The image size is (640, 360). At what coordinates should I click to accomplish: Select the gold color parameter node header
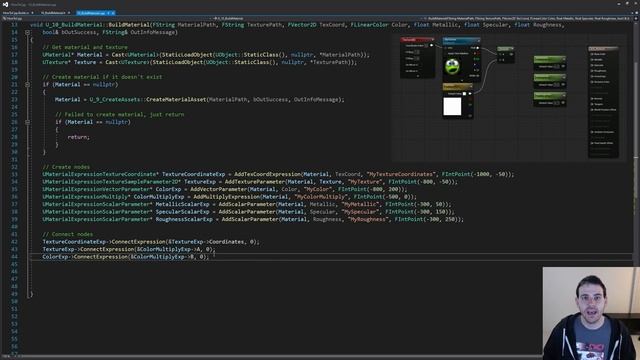[x=458, y=87]
